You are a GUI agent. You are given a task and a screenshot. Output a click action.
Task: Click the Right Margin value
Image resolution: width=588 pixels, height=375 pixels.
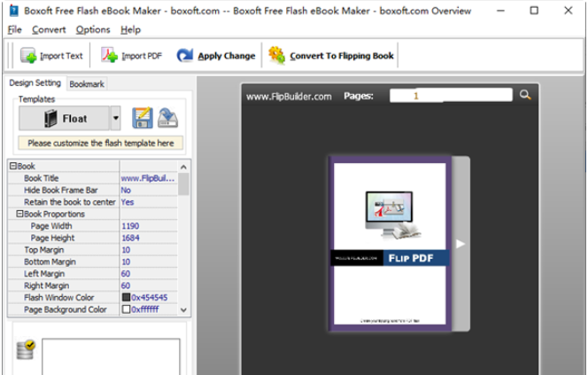(x=149, y=285)
